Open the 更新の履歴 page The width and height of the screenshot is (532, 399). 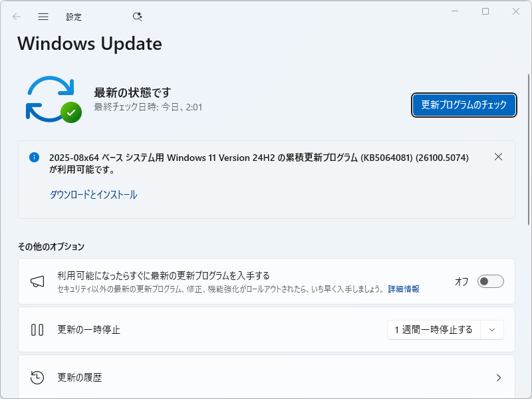[x=199, y=377]
